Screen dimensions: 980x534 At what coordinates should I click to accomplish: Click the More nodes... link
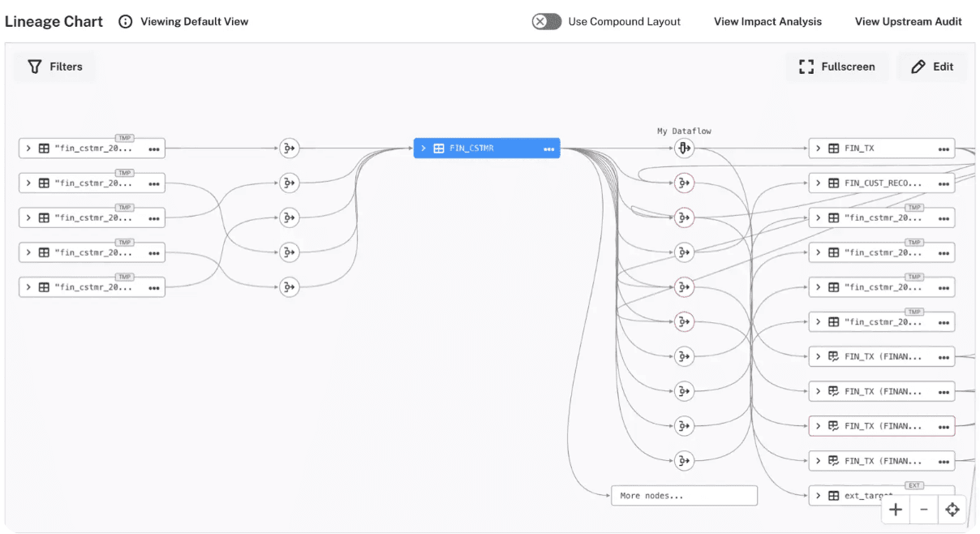684,495
